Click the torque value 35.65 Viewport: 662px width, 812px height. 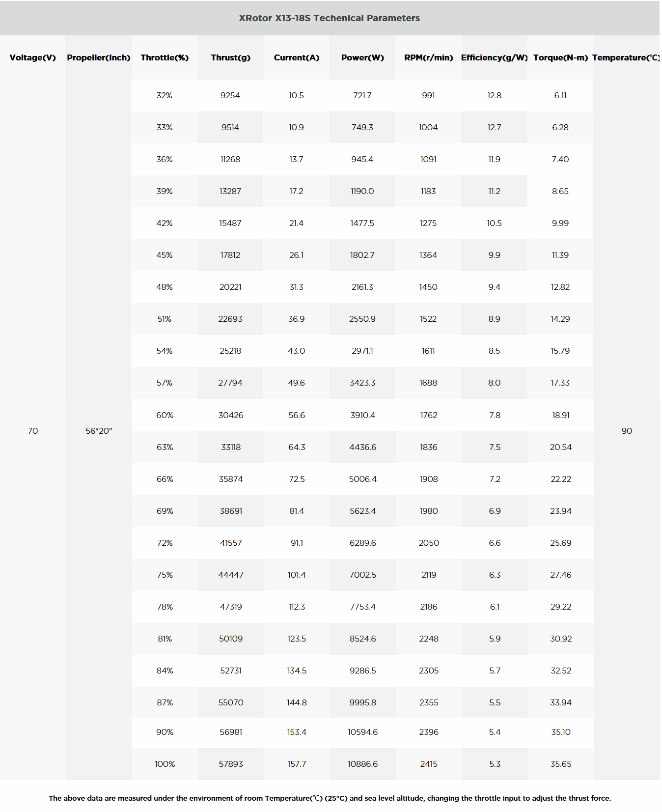point(561,764)
